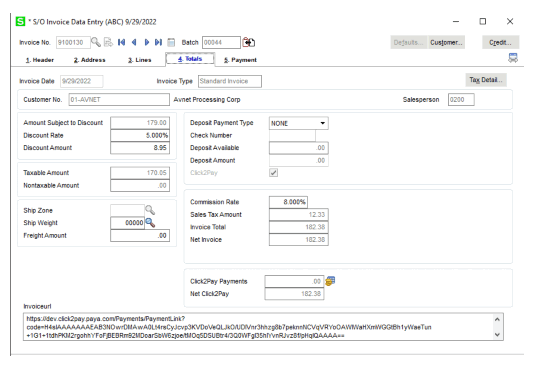Click the Invoice No. field
Viewport: 546px width, 366px height.
coord(73,42)
